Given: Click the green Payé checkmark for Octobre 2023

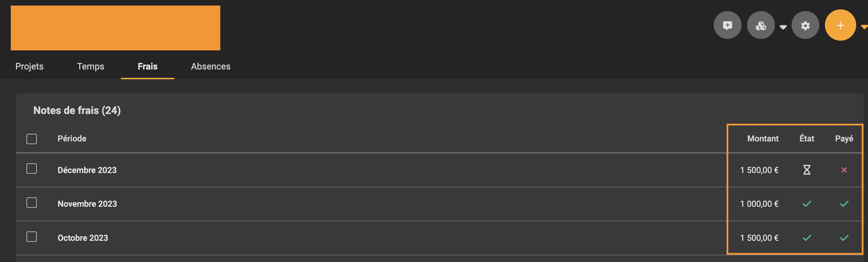Looking at the screenshot, I should click(x=844, y=238).
